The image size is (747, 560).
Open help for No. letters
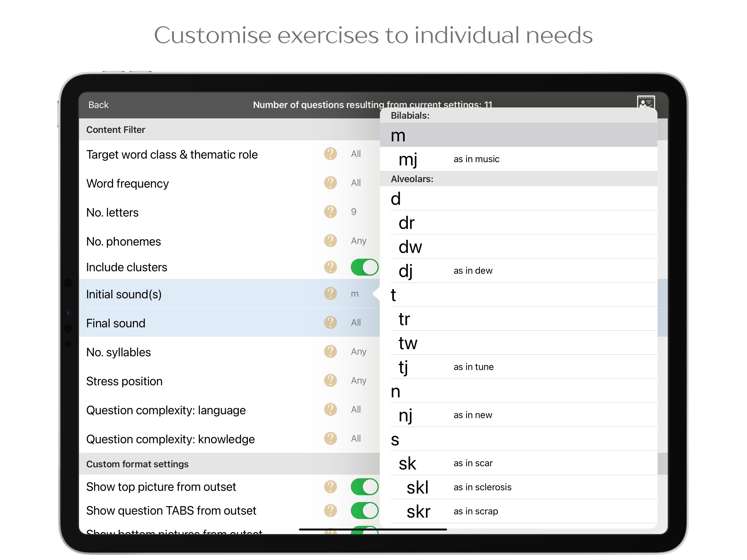click(x=330, y=212)
